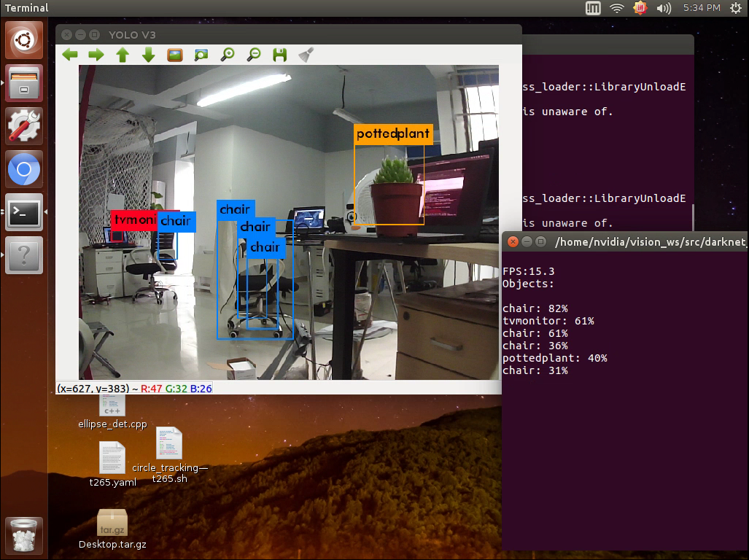Click the darknet terminal title path

coord(650,242)
